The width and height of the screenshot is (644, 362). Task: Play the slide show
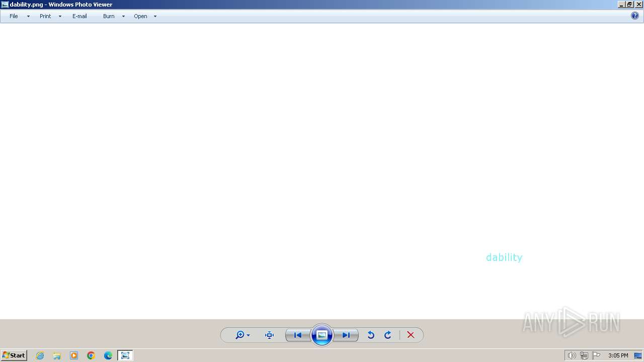322,335
